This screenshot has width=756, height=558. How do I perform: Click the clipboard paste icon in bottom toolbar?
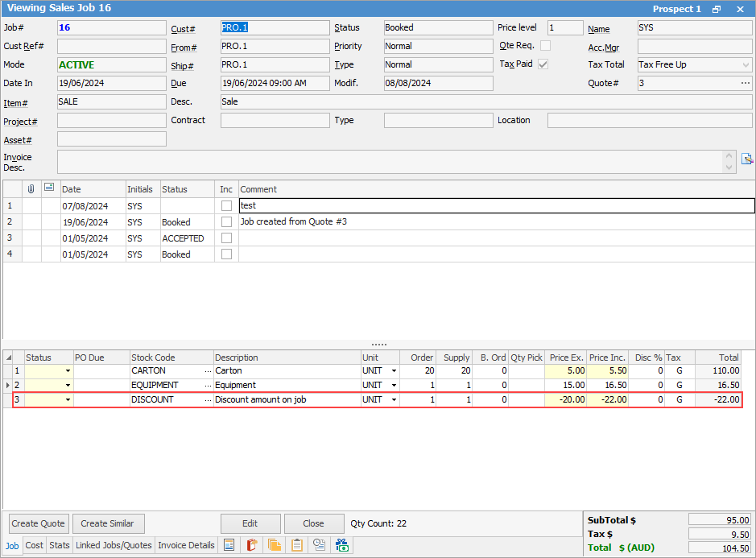(297, 545)
